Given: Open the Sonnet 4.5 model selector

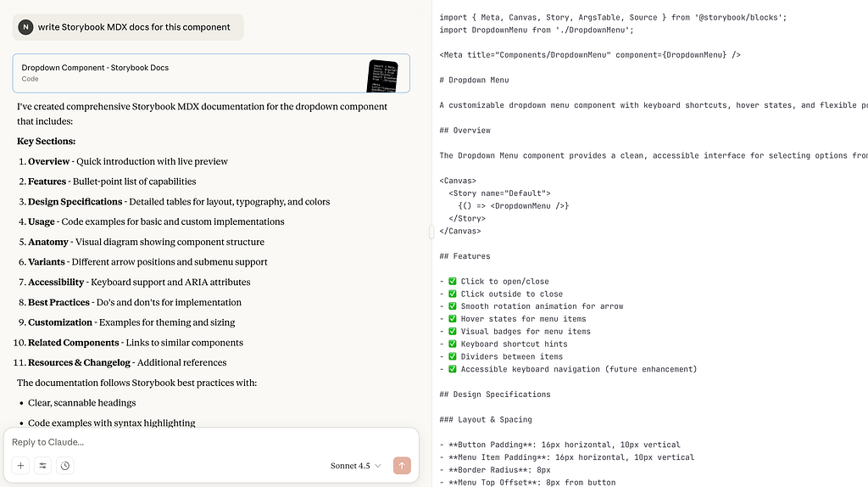Looking at the screenshot, I should (x=350, y=466).
